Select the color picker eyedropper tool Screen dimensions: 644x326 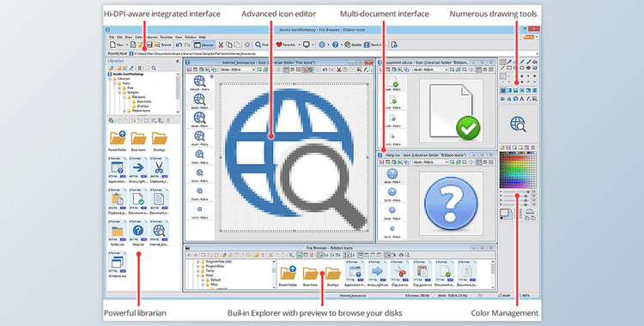pyautogui.click(x=510, y=62)
